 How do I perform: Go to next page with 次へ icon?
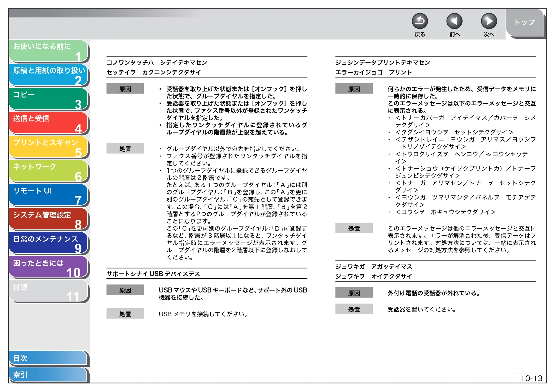click(489, 21)
